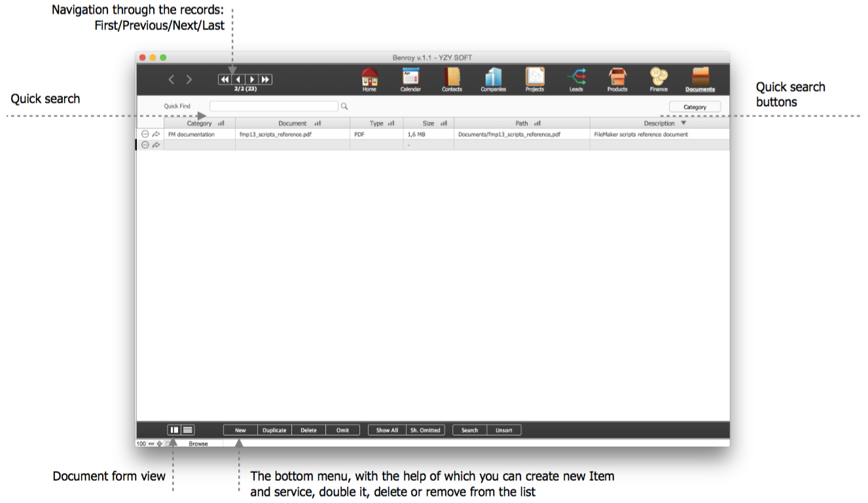Jump to the last record

coord(265,79)
